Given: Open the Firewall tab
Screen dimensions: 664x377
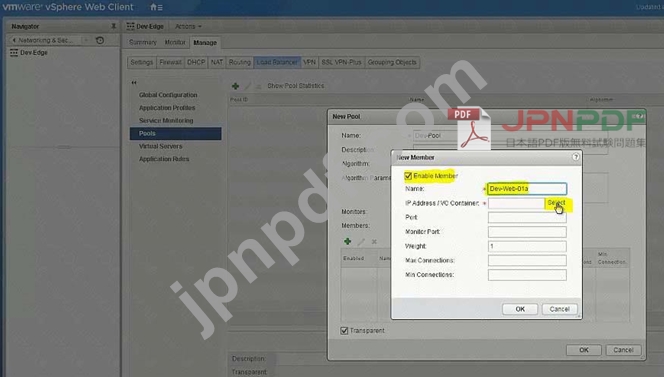Looking at the screenshot, I should [170, 62].
